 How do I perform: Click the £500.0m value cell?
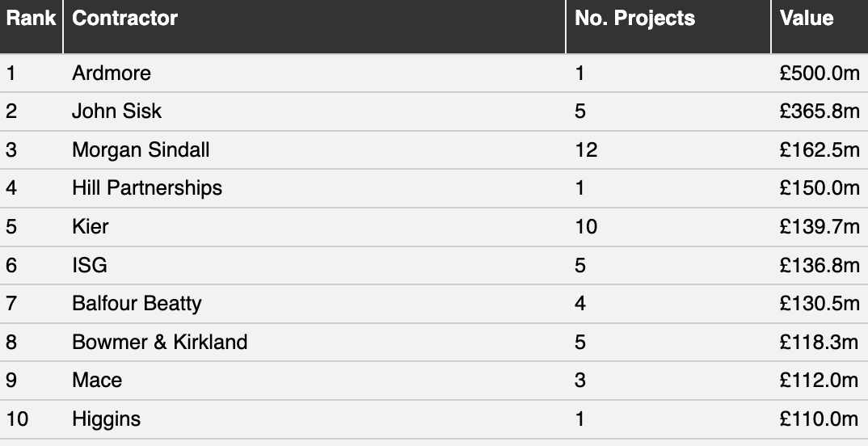pyautogui.click(x=820, y=73)
